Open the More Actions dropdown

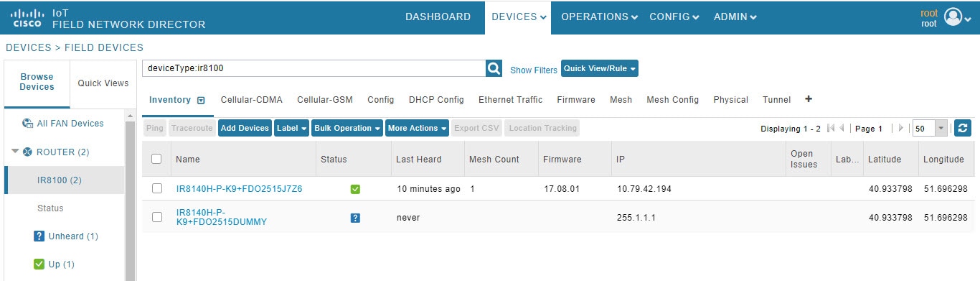[417, 128]
